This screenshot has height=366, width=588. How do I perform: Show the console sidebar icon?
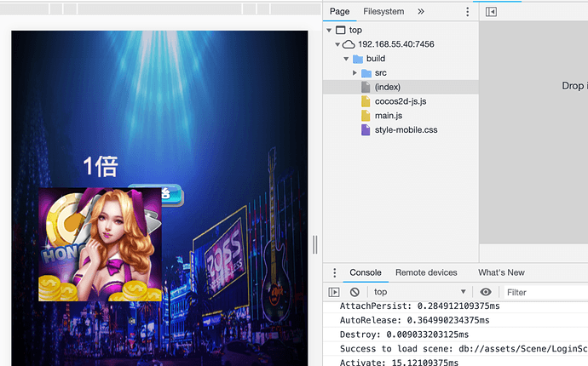pos(334,292)
